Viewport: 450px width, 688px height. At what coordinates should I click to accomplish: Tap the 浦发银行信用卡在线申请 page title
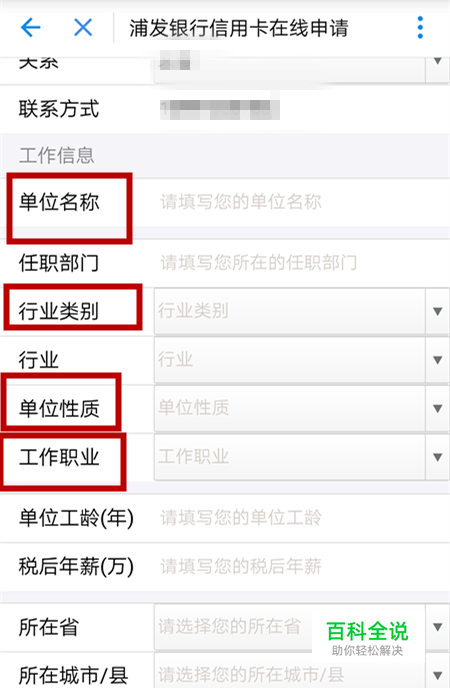[239, 28]
